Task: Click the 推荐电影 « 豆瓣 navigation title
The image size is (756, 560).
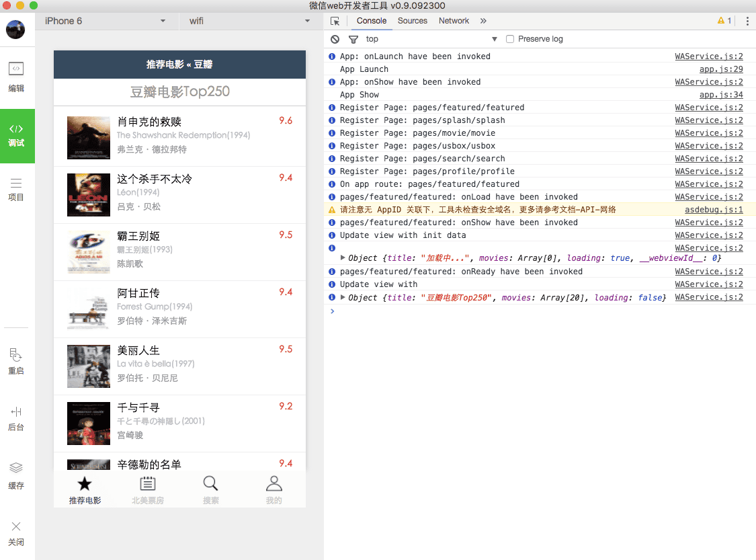Action: pos(179,65)
